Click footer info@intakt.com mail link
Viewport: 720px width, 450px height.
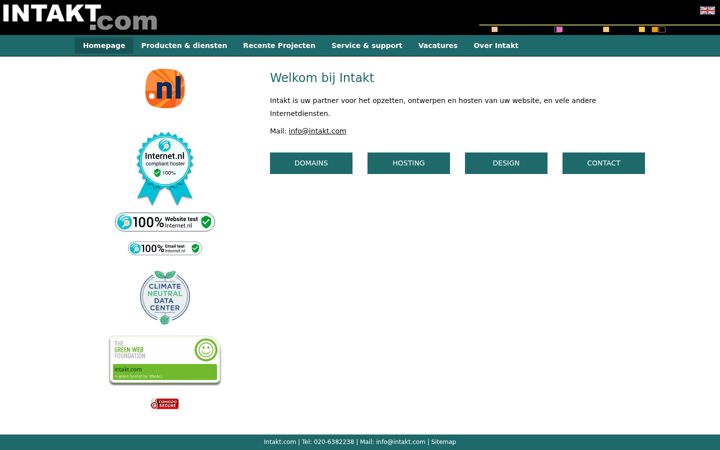tap(400, 442)
